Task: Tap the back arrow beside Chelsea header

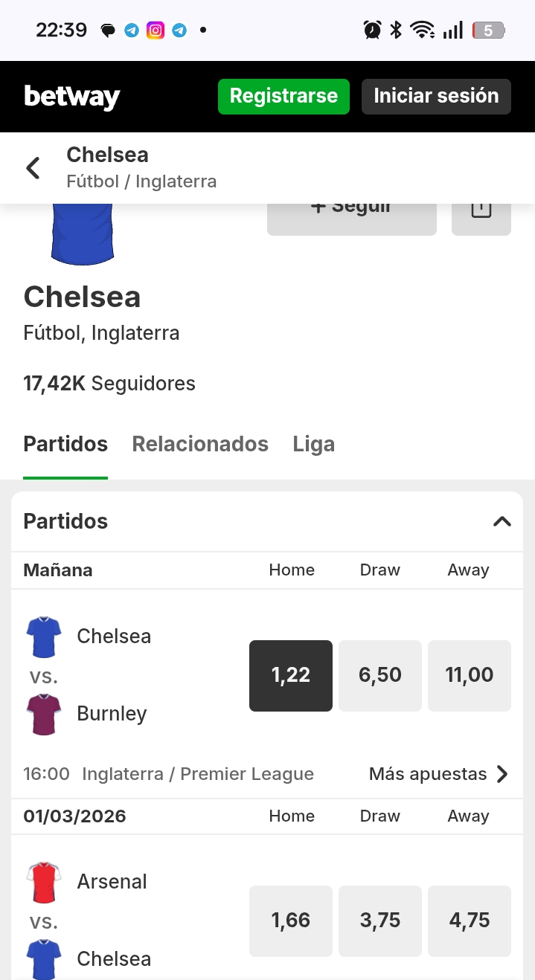Action: pyautogui.click(x=33, y=168)
